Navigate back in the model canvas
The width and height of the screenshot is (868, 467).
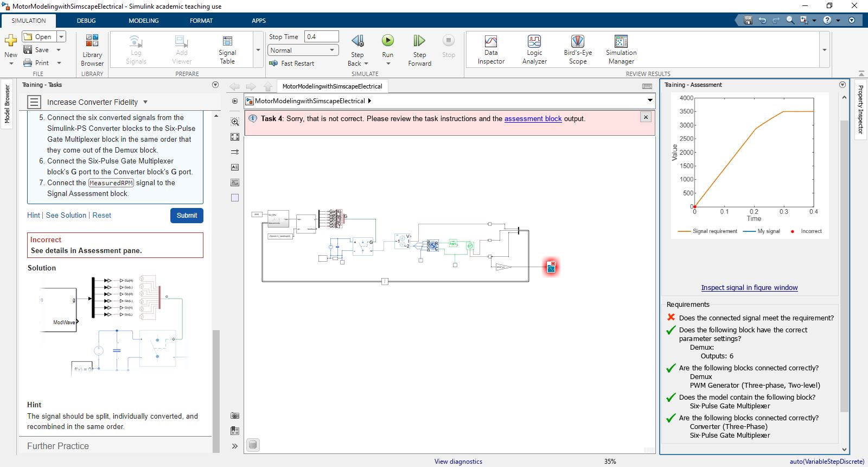234,86
